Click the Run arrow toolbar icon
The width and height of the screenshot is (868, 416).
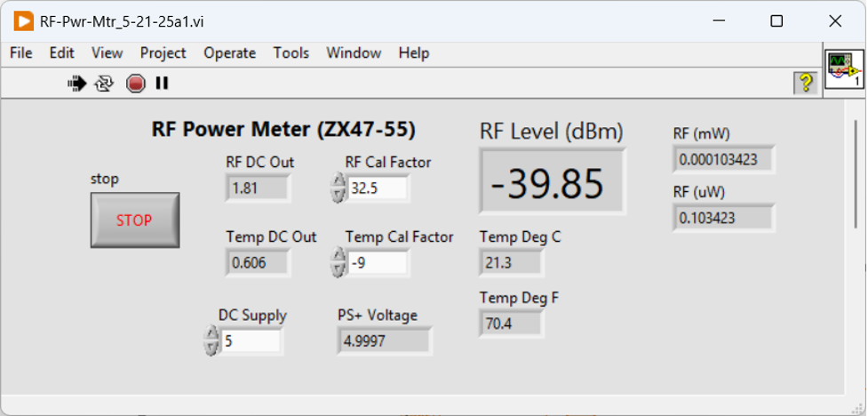point(77,84)
